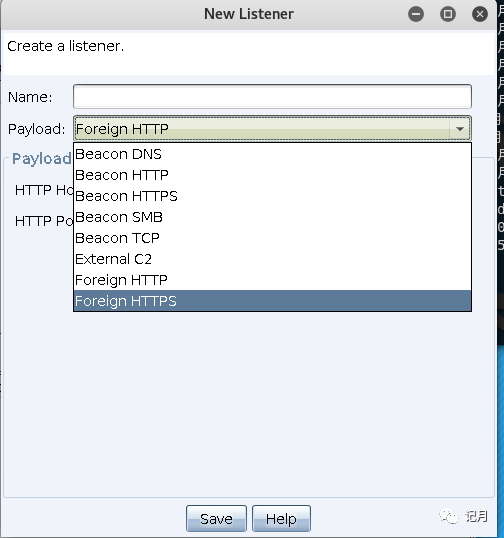Pick Beacon HTTPS in dropdown list
The width and height of the screenshot is (504, 538).
pyautogui.click(x=272, y=196)
